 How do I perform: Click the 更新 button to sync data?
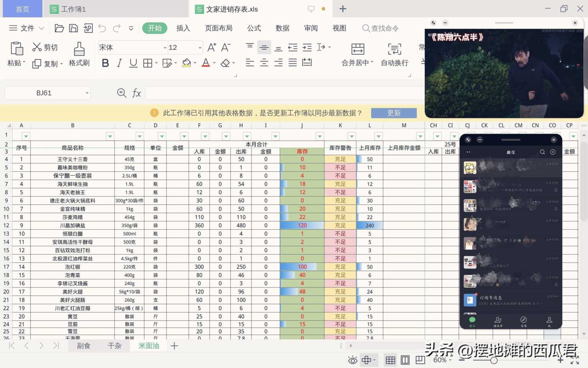(394, 113)
